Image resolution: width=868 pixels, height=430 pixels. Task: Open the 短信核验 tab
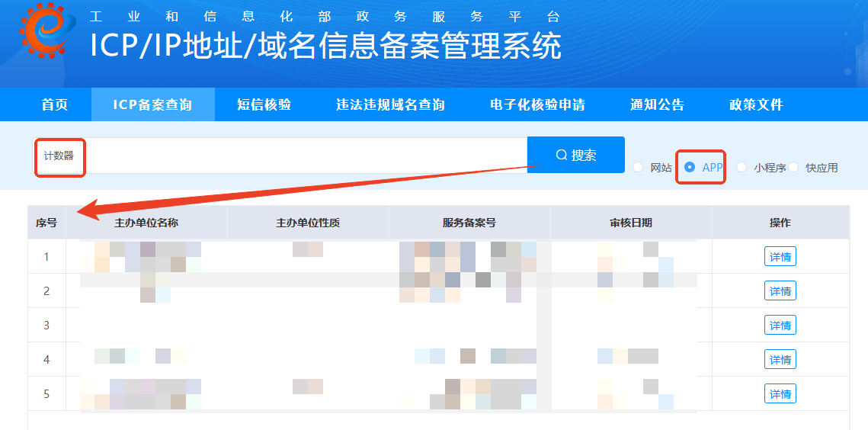[x=264, y=104]
